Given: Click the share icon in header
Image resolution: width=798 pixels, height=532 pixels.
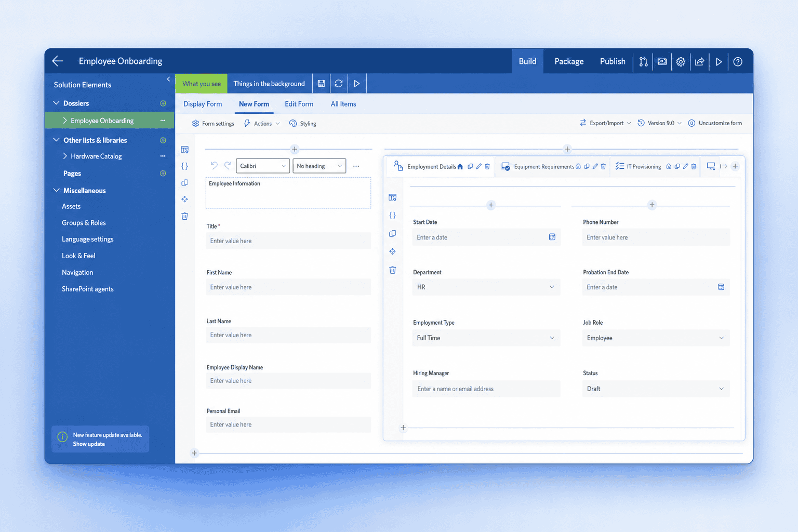Looking at the screenshot, I should (x=699, y=61).
